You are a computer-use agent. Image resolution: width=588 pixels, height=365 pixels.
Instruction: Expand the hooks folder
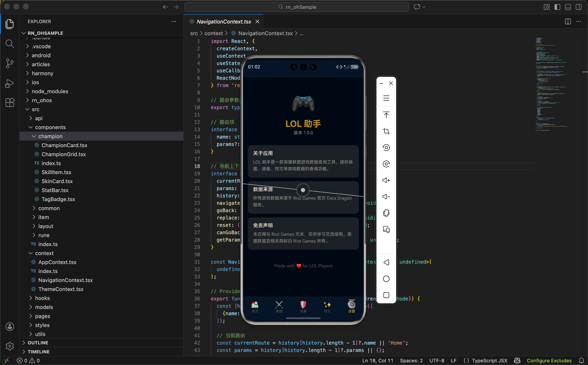42,298
